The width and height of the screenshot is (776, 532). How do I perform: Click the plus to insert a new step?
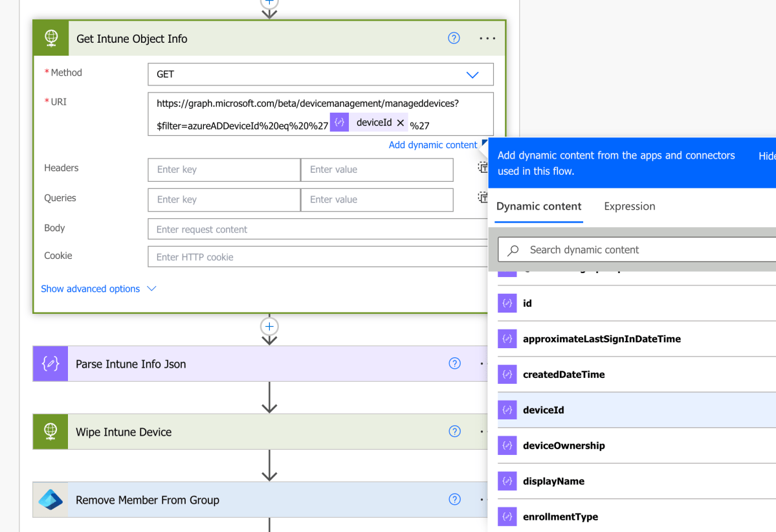click(269, 327)
